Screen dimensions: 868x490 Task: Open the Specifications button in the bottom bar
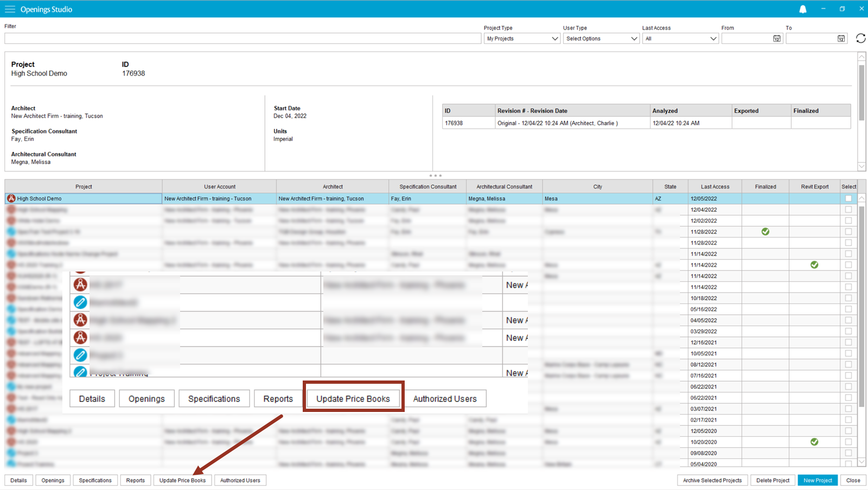95,480
